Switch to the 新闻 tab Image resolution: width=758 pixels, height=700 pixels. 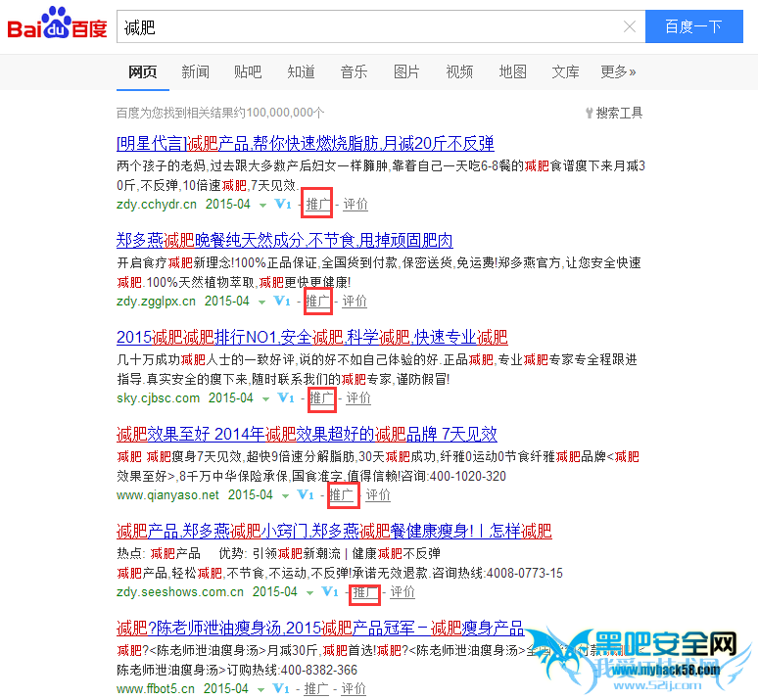[x=195, y=72]
